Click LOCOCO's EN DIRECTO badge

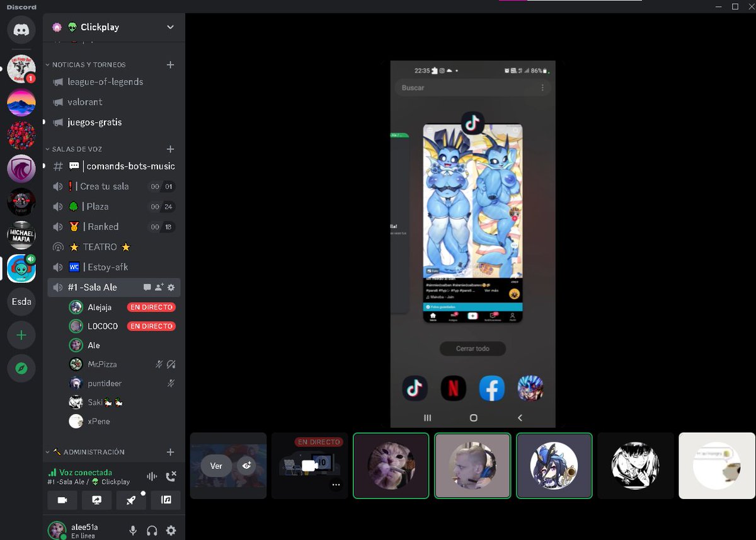[151, 326]
